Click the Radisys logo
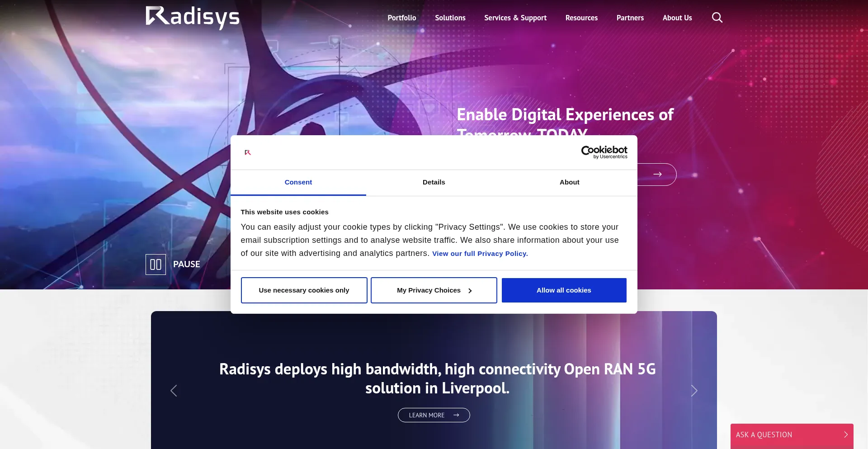This screenshot has width=868, height=449. (x=192, y=17)
